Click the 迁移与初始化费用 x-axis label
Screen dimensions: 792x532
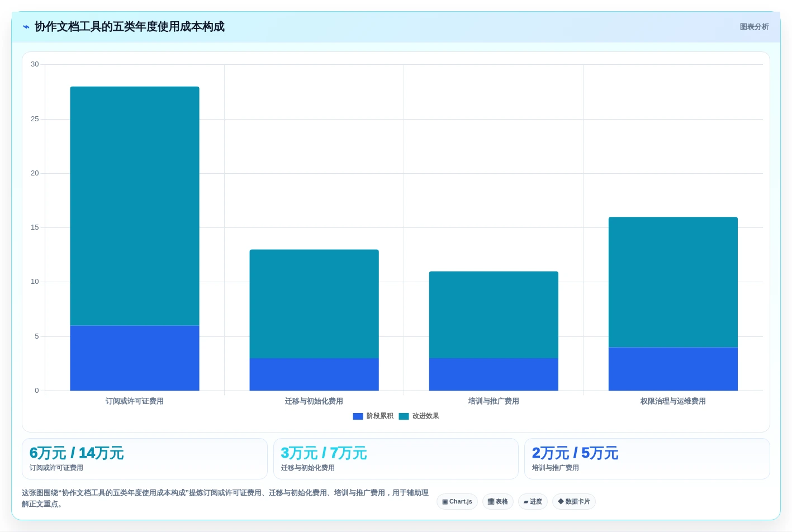314,401
